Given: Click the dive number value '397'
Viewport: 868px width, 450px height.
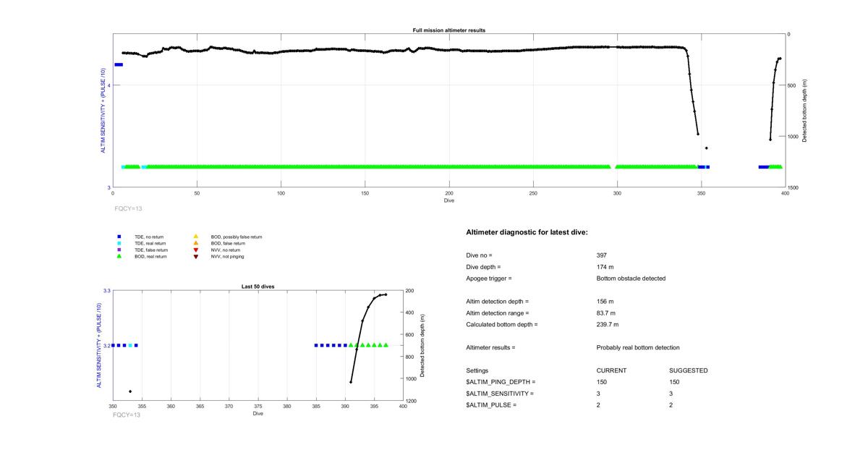Looking at the screenshot, I should tap(602, 255).
